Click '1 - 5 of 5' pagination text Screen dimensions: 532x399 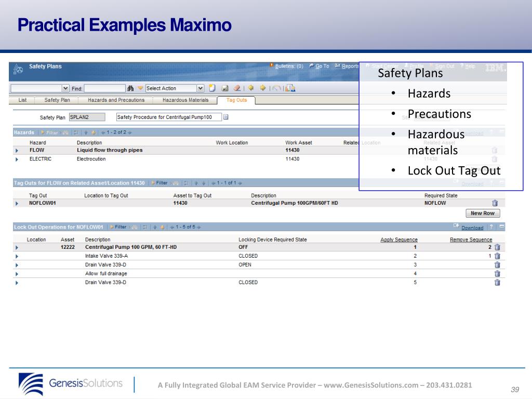pyautogui.click(x=185, y=227)
